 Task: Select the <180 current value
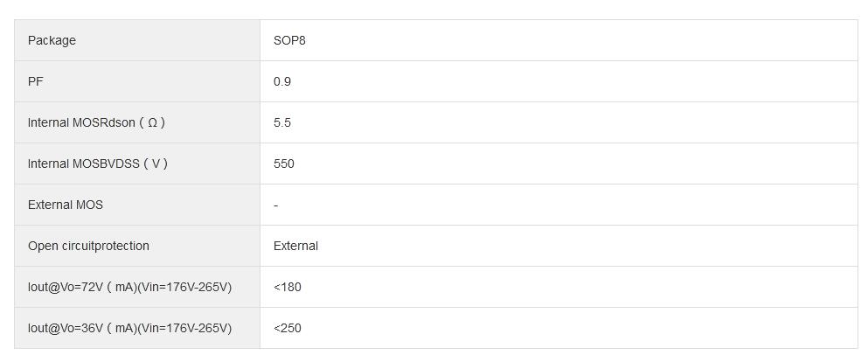288,287
